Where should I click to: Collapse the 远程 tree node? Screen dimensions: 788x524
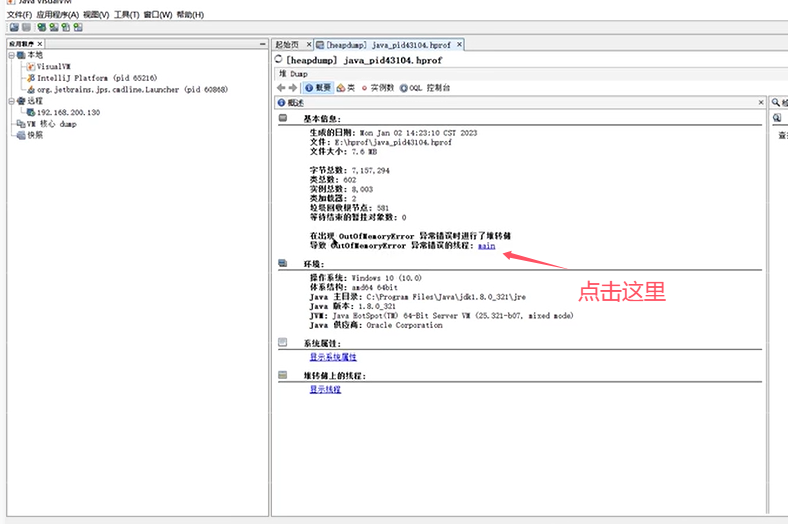click(11, 101)
